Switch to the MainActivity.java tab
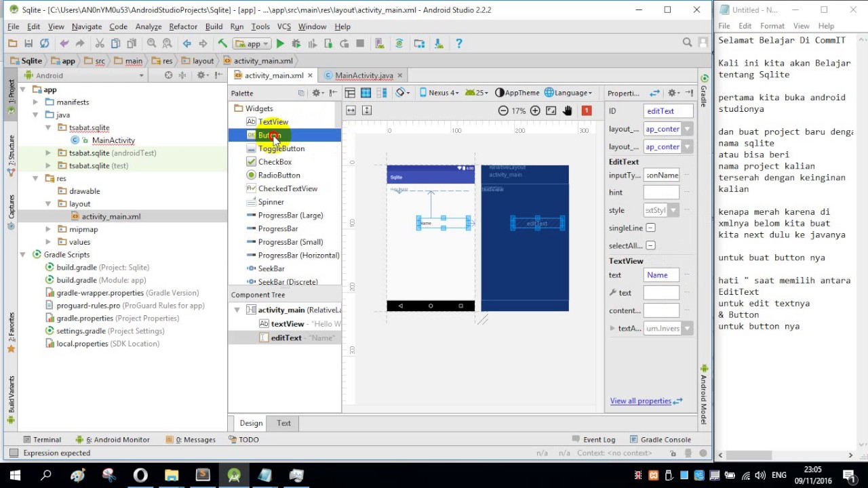The image size is (868, 488). [x=363, y=75]
